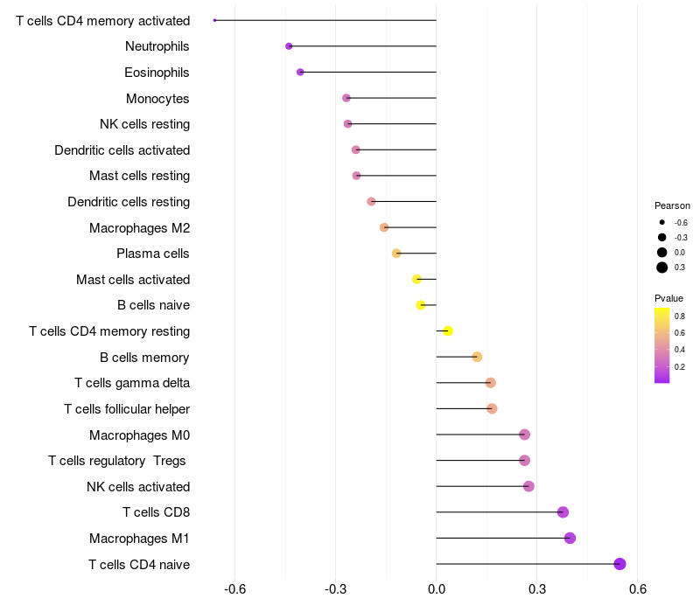Click the NK cells activated label
This screenshot has width=700, height=612.
click(x=138, y=486)
